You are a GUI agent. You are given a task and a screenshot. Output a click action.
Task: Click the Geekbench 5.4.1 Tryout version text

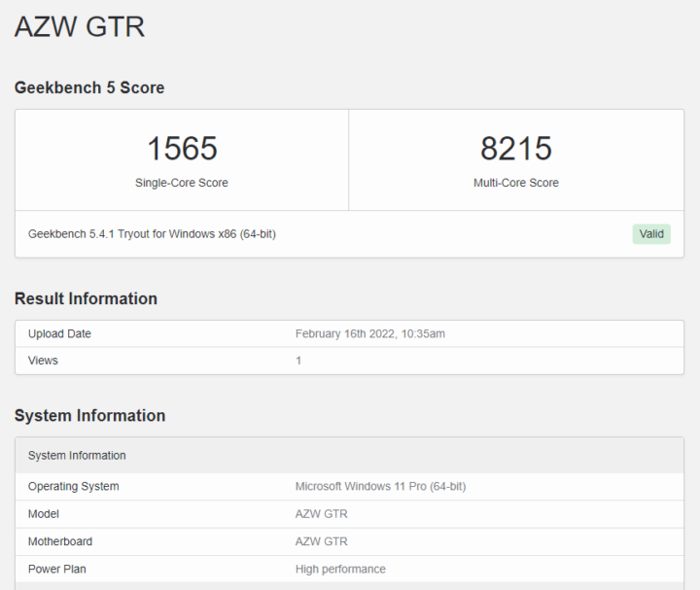click(152, 234)
